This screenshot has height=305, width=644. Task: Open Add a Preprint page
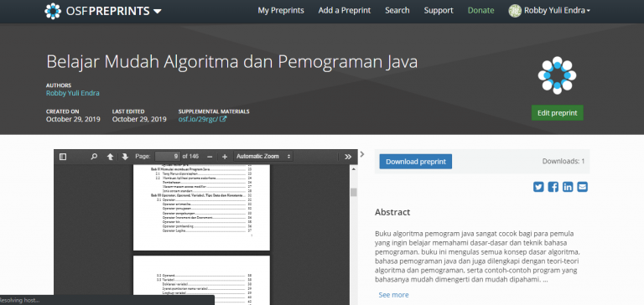click(344, 11)
